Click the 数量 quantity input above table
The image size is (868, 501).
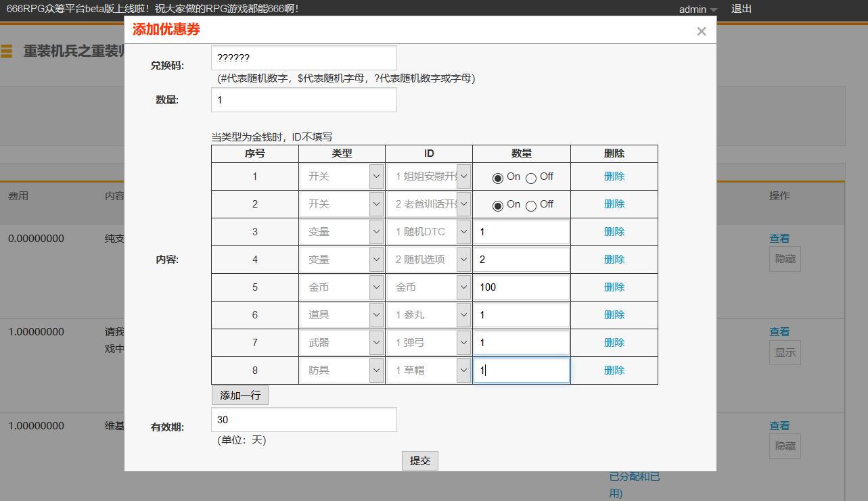[304, 100]
